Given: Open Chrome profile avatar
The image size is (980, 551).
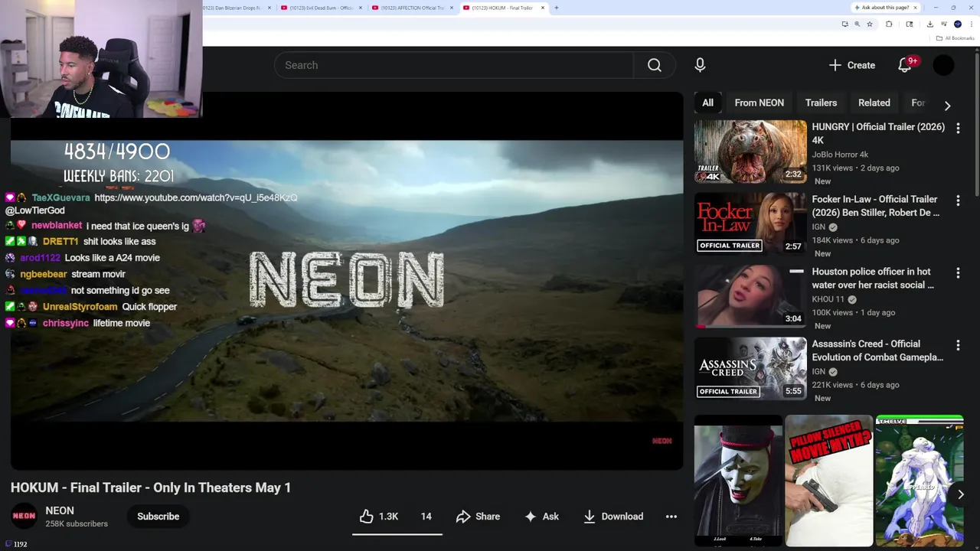Looking at the screenshot, I should (958, 24).
